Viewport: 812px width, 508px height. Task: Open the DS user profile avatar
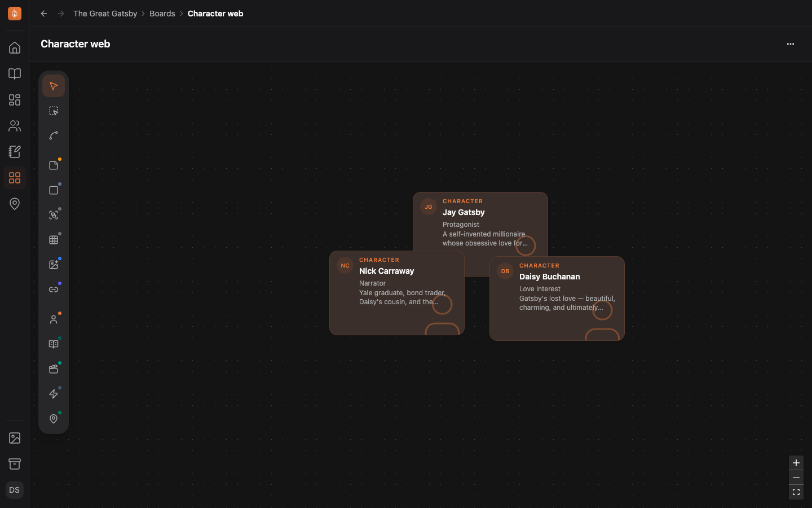[15, 490]
